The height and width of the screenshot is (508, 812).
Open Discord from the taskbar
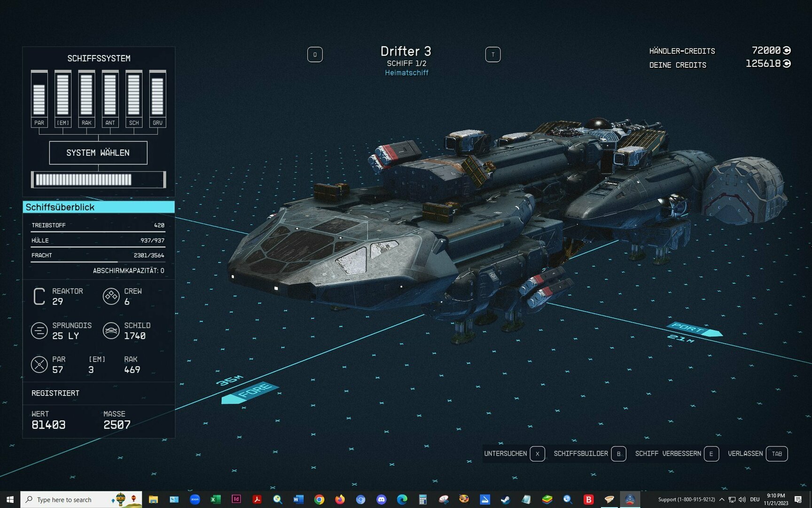tap(381, 500)
